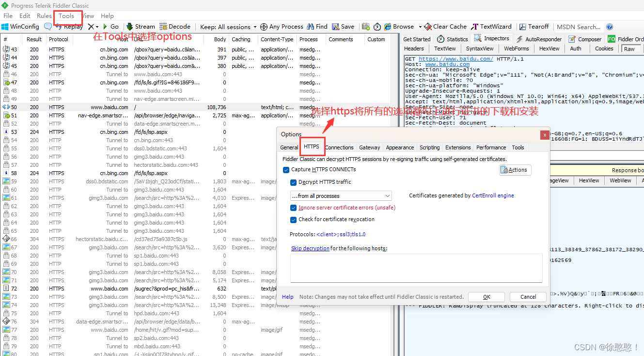Click the blue help icon in toolbar
This screenshot has width=644, height=356.
[610, 27]
